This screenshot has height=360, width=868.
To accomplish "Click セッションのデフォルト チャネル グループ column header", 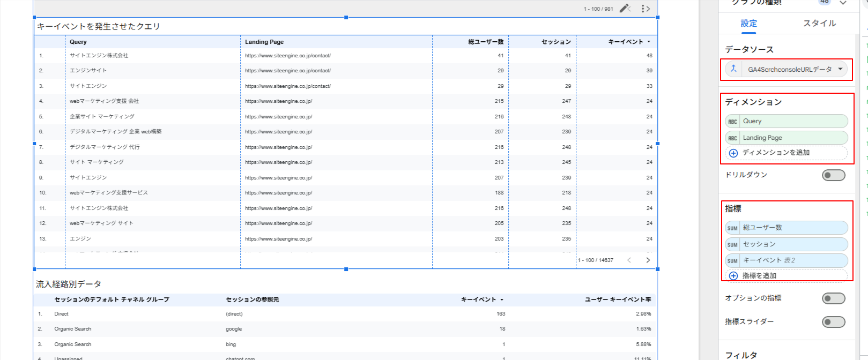I will 112,299.
